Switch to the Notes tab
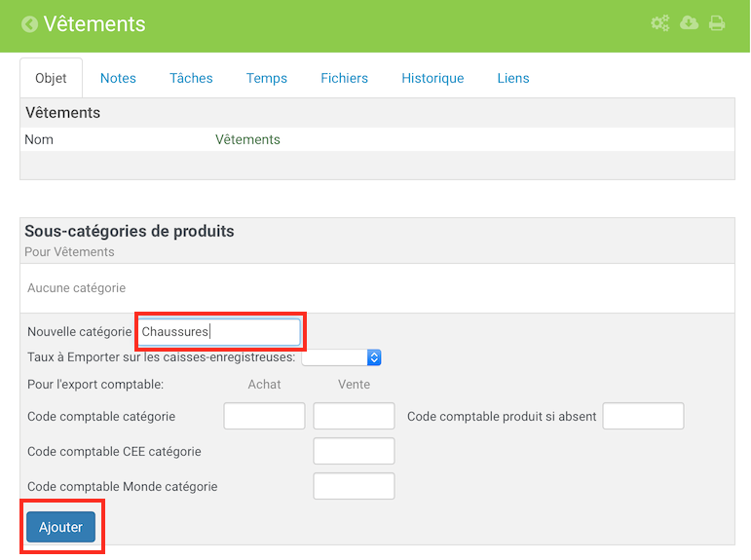Screen dimensions: 751x560 coord(118,78)
